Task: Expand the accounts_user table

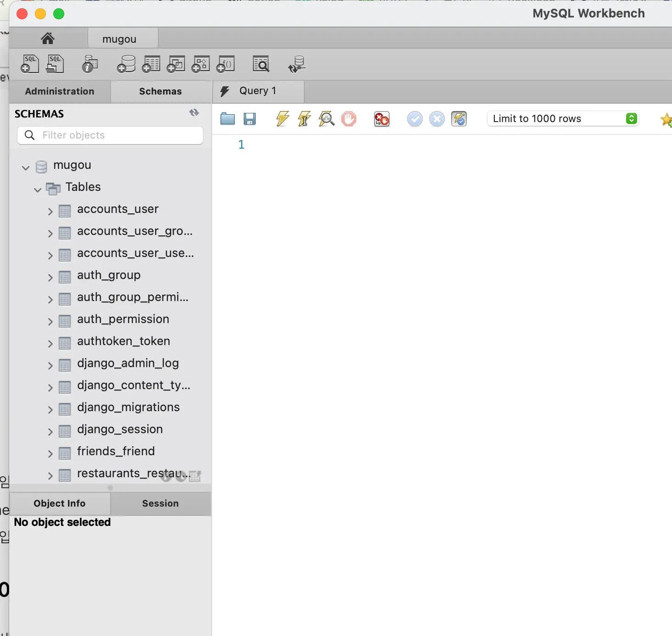Action: (50, 212)
